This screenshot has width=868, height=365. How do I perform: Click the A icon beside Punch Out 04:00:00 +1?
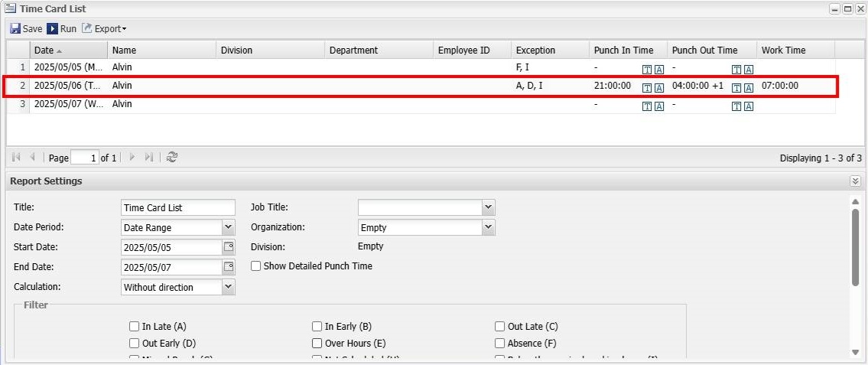tap(749, 87)
